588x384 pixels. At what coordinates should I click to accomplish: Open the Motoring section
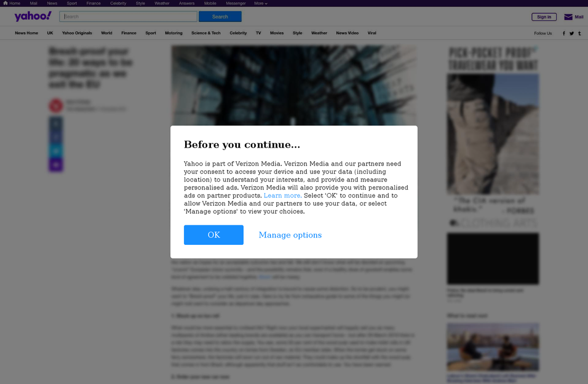tap(173, 33)
